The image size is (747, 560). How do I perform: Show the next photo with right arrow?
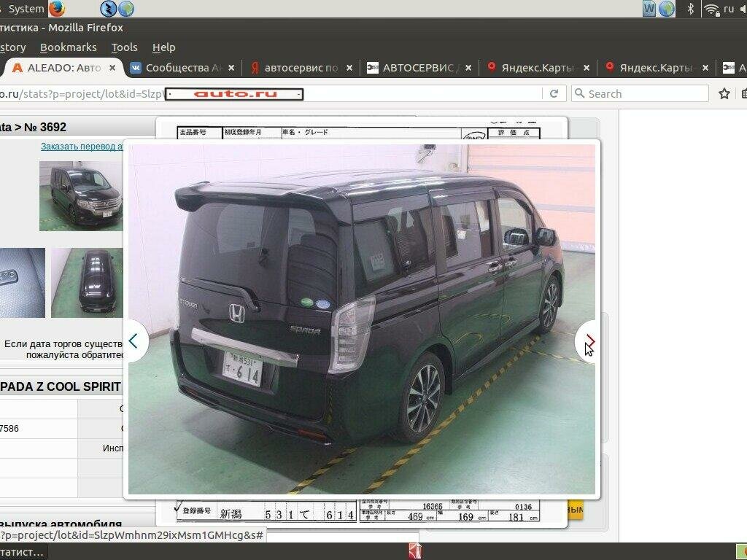589,341
